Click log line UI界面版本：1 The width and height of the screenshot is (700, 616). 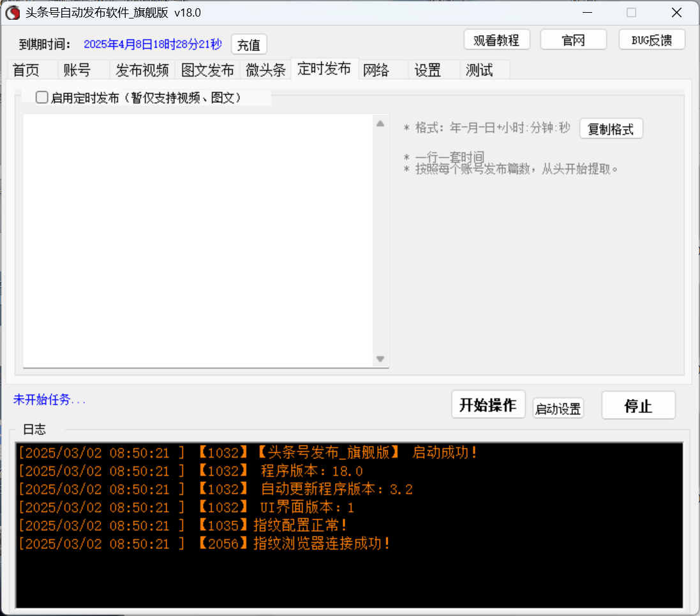point(186,507)
